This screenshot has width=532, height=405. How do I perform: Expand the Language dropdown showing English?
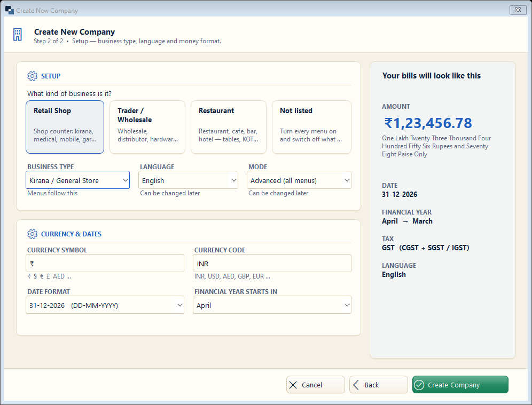coord(189,180)
